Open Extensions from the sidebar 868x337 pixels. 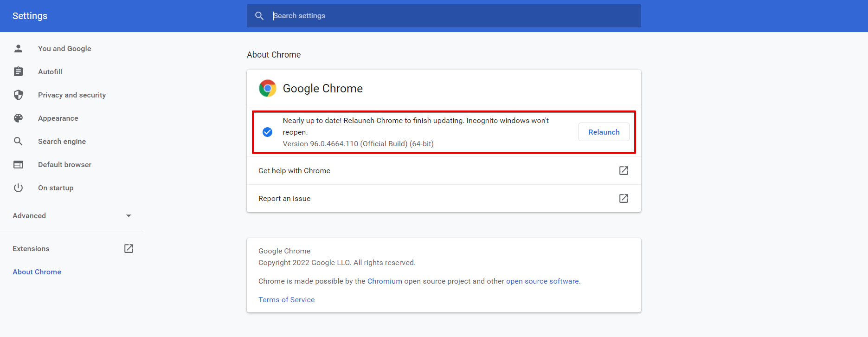(x=31, y=249)
